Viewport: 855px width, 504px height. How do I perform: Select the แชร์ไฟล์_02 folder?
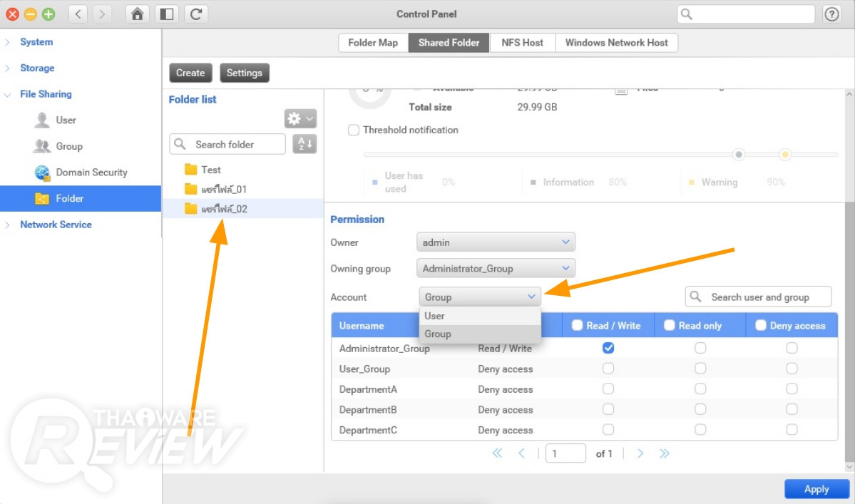[x=242, y=209]
